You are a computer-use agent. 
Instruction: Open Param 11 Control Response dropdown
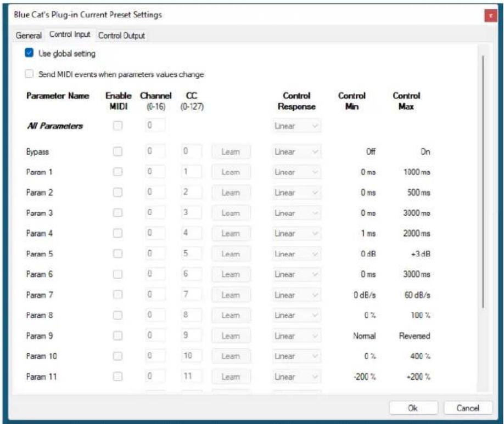(296, 377)
